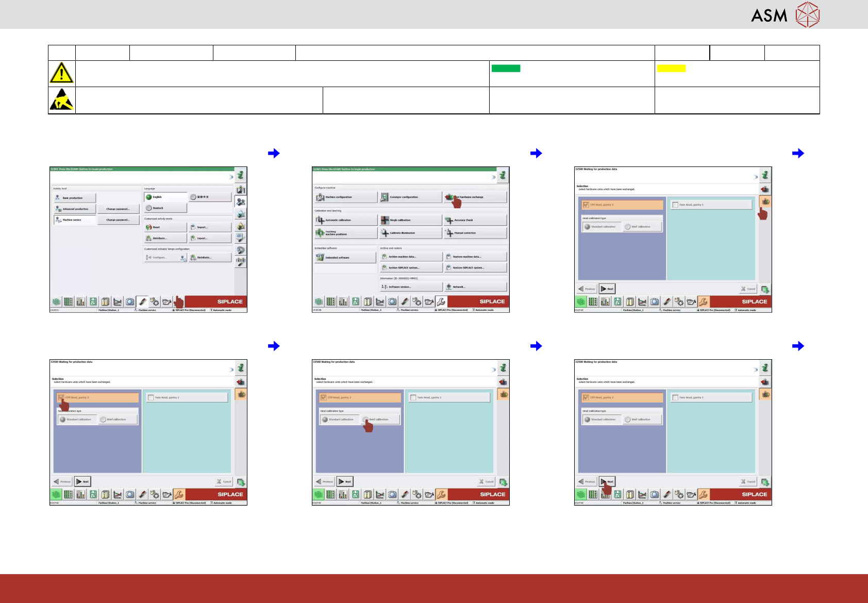Click Distribute under Customized indicator lamps configuration

point(210,258)
